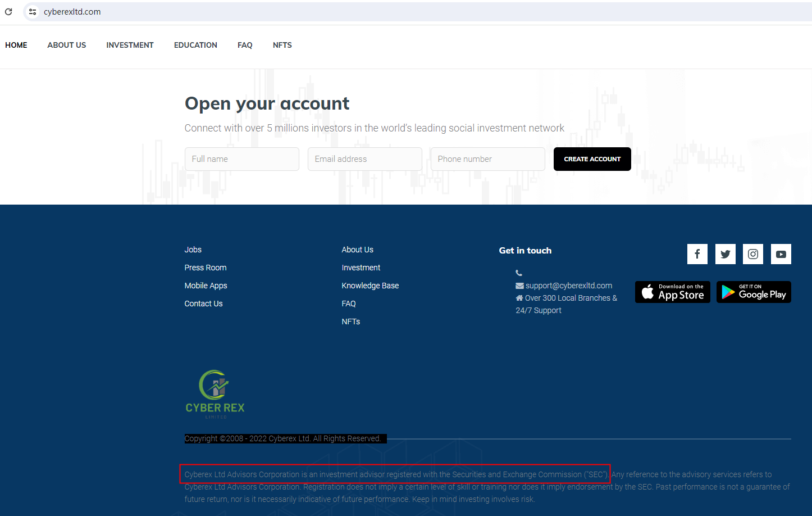Focus the Full name field
The width and height of the screenshot is (812, 516).
point(242,159)
